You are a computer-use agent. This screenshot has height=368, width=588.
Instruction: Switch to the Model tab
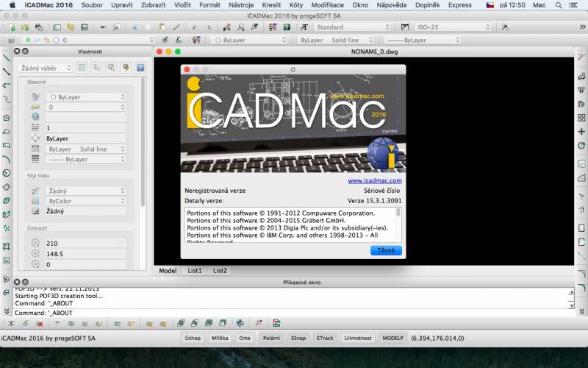168,270
